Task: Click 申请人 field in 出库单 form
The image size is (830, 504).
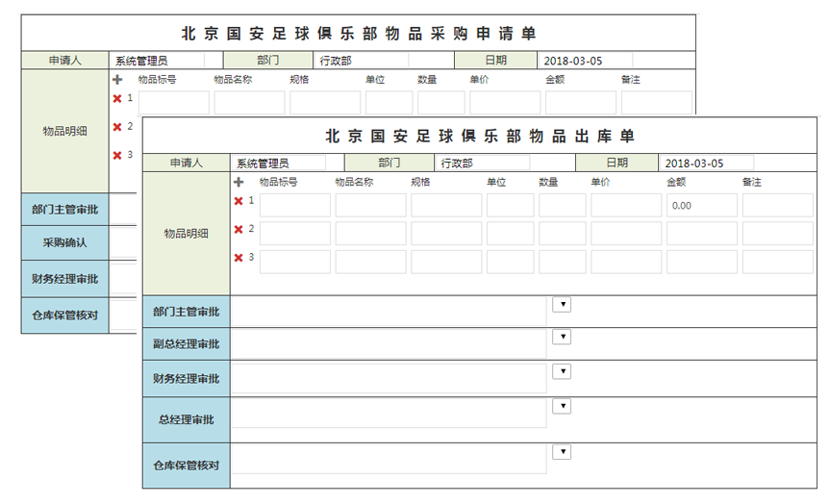Action: click(279, 164)
